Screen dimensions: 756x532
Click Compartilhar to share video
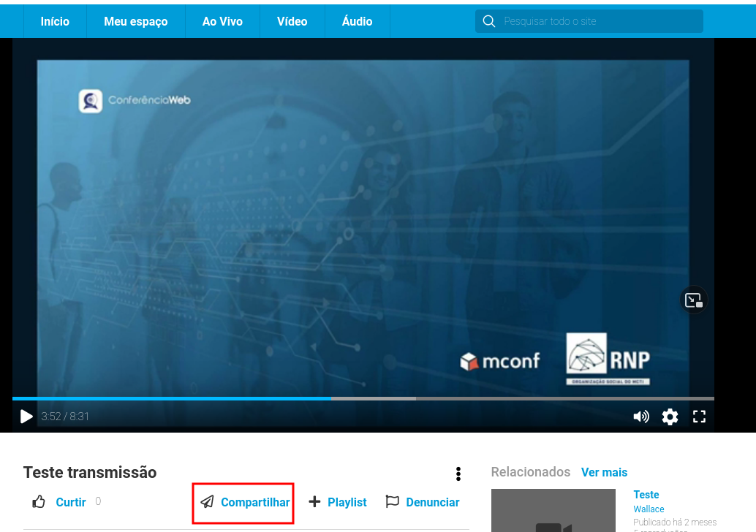[255, 502]
